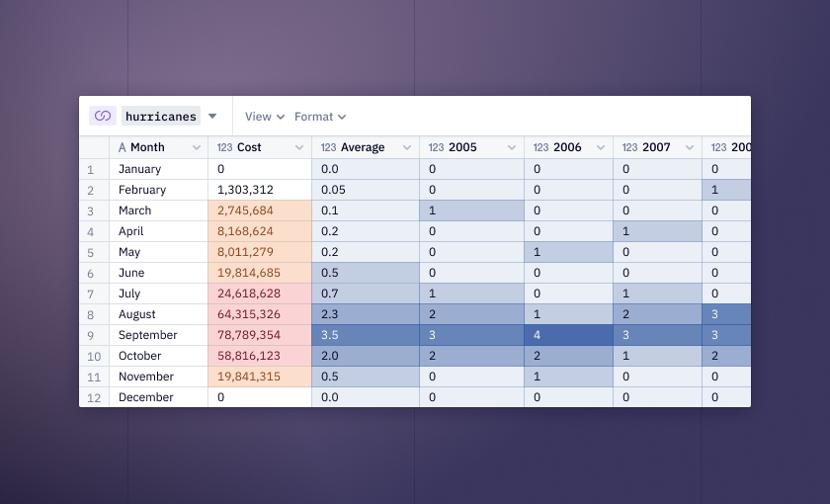Click the link icon beside hurricanes
The width and height of the screenshot is (830, 504).
click(x=103, y=116)
